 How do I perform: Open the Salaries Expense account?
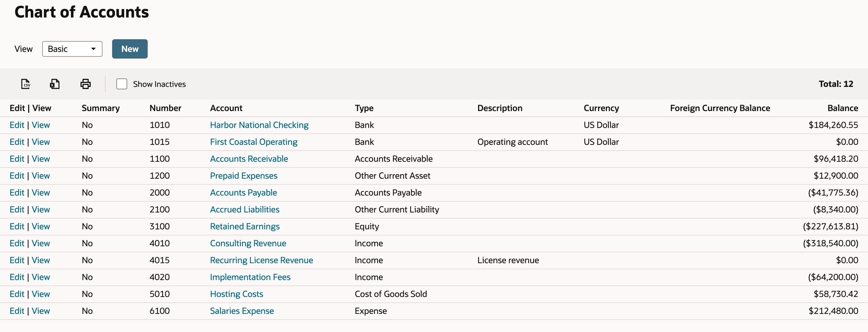[242, 311]
